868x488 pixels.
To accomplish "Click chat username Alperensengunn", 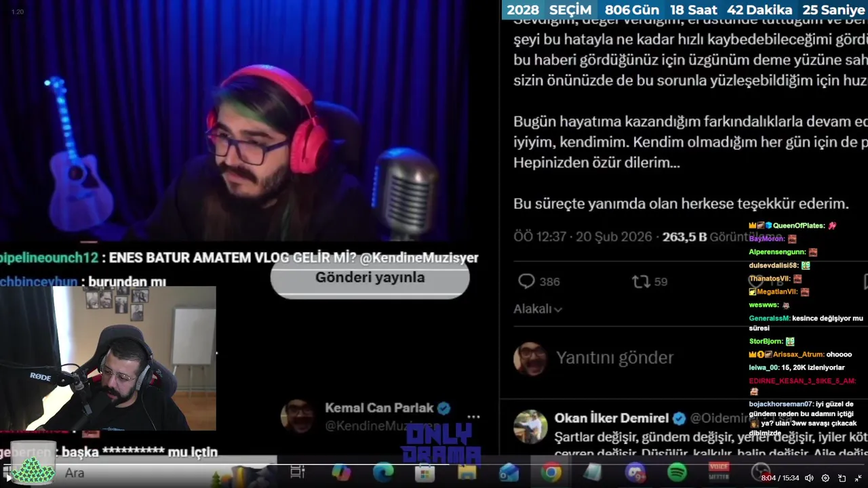I will tap(777, 251).
